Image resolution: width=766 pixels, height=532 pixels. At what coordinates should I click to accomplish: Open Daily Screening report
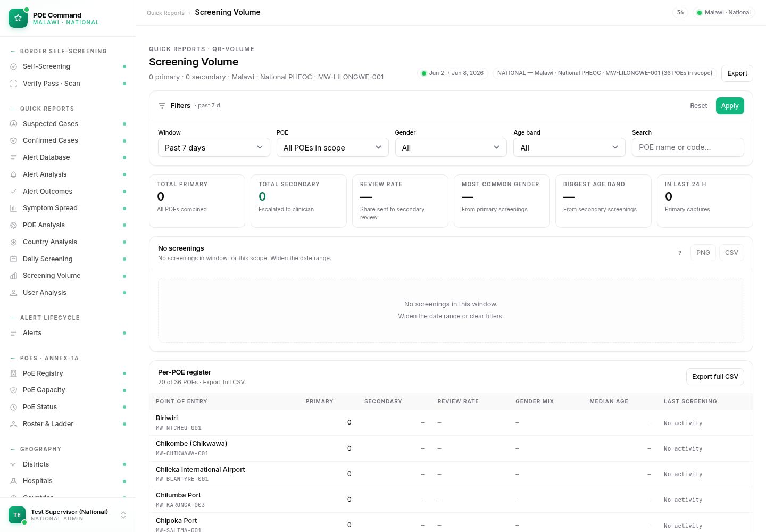click(x=68, y=259)
